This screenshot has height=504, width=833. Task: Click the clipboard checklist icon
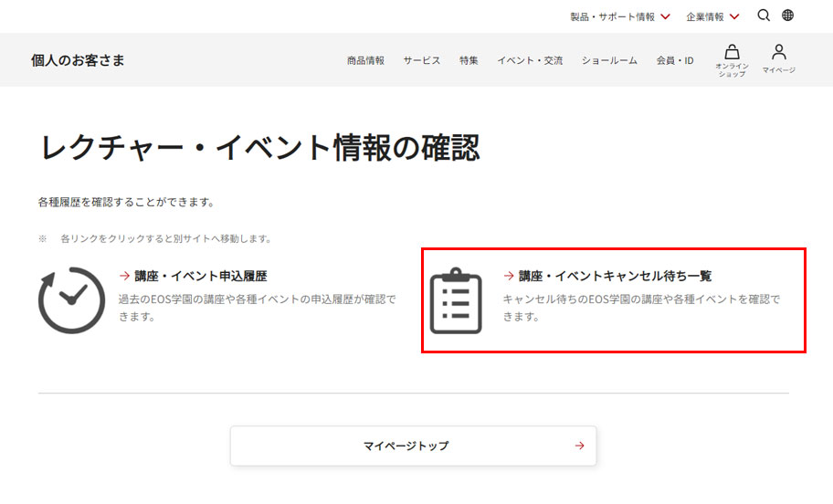(456, 300)
